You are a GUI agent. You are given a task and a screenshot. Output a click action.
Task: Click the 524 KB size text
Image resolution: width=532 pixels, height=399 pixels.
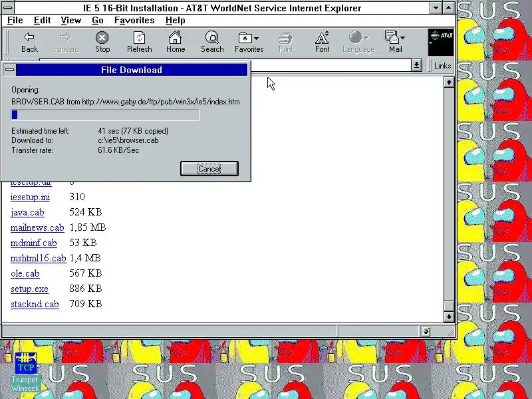click(86, 212)
